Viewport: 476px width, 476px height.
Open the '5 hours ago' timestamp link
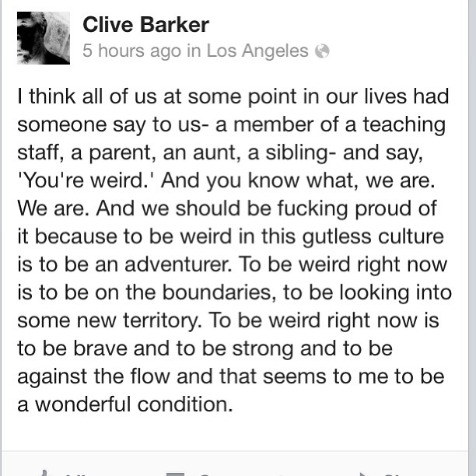point(131,51)
